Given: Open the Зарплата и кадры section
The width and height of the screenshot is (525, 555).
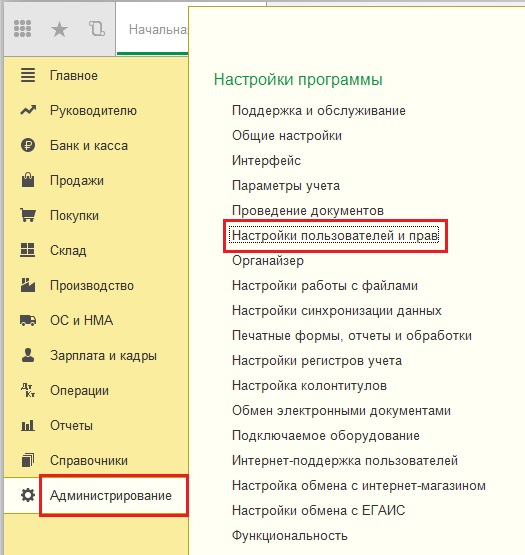Looking at the screenshot, I should 103,355.
